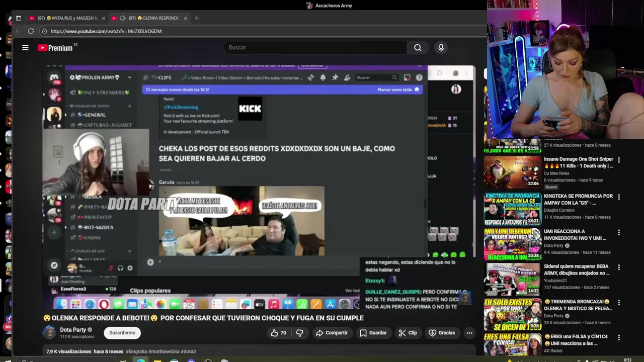This screenshot has height=362, width=644.
Task: Click Dibujito Correlon channel name
Action: [x=559, y=210]
